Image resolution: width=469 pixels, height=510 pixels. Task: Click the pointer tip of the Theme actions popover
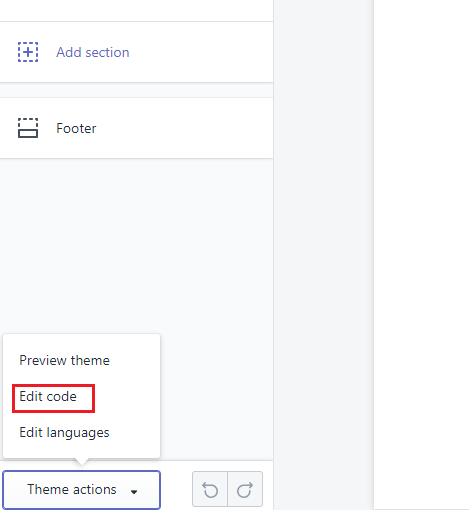tap(82, 462)
